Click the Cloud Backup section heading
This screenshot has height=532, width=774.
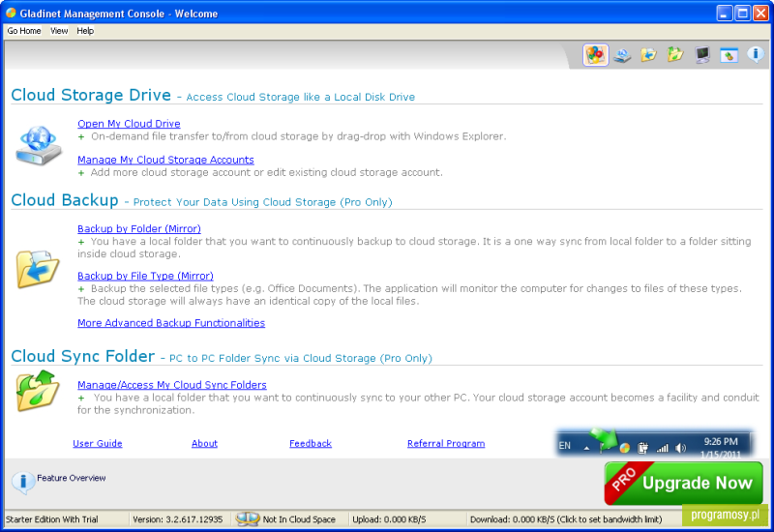click(65, 200)
